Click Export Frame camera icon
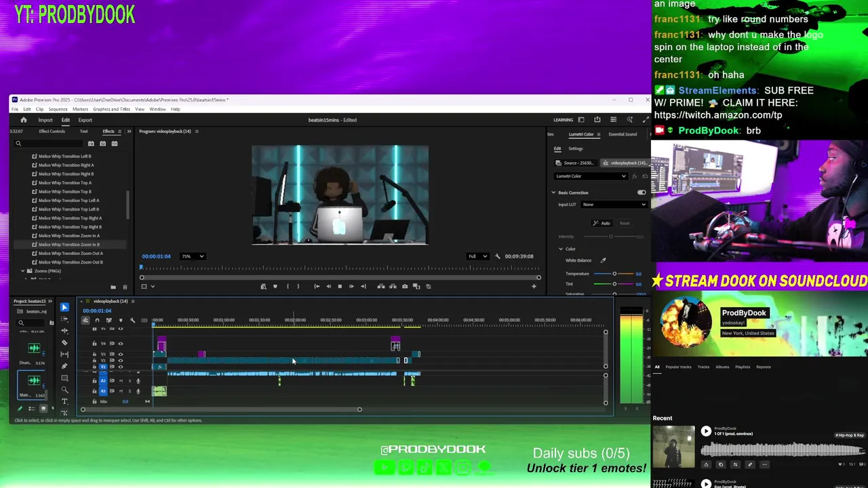The image size is (868, 488). tap(405, 286)
